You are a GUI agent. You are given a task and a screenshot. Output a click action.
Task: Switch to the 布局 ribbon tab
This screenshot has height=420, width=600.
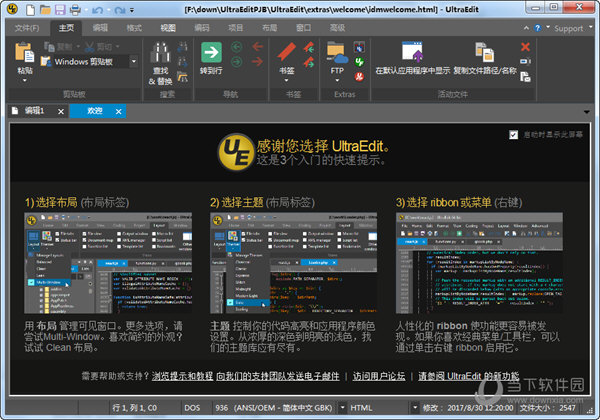[270, 28]
